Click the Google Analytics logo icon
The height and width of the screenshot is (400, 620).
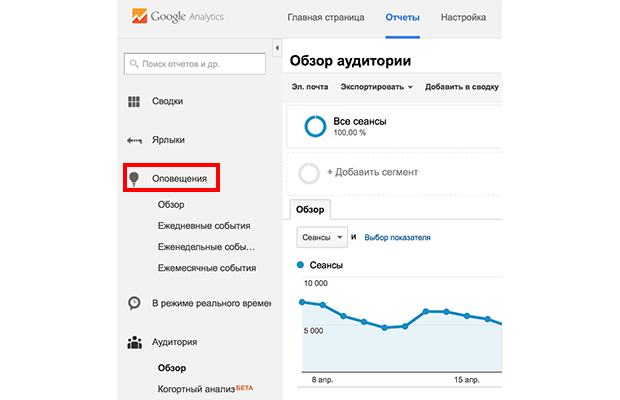point(140,17)
